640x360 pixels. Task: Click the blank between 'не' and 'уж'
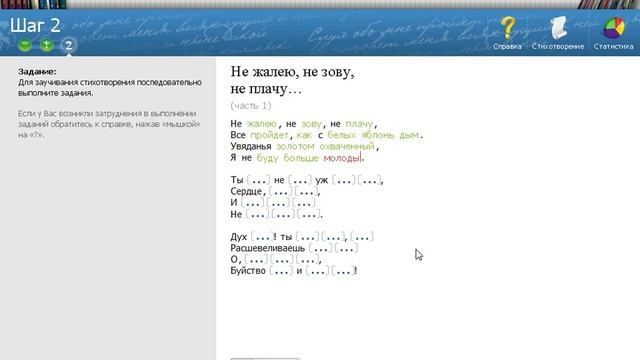tap(300, 180)
